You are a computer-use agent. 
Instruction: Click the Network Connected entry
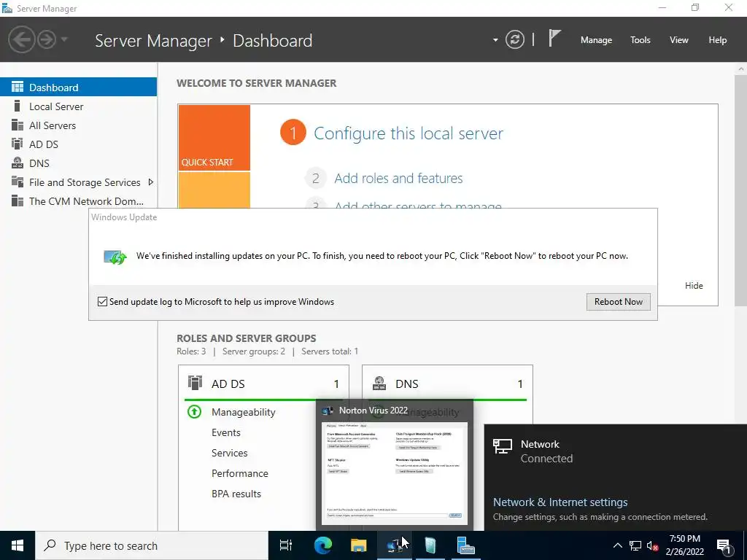click(615, 451)
